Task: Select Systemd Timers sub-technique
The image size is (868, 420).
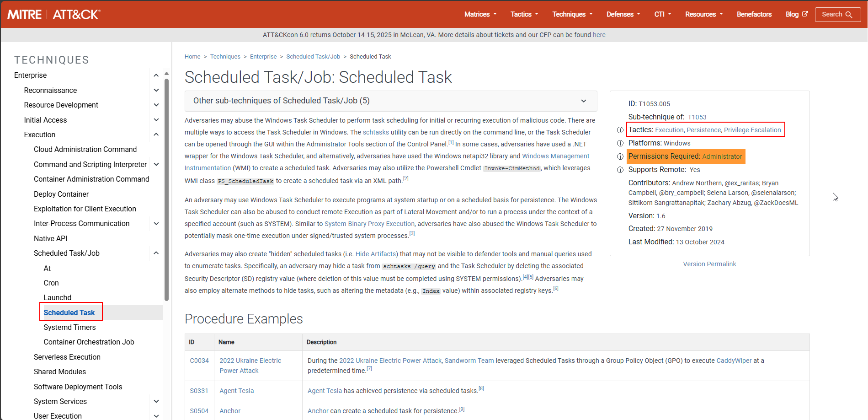Action: pos(69,327)
